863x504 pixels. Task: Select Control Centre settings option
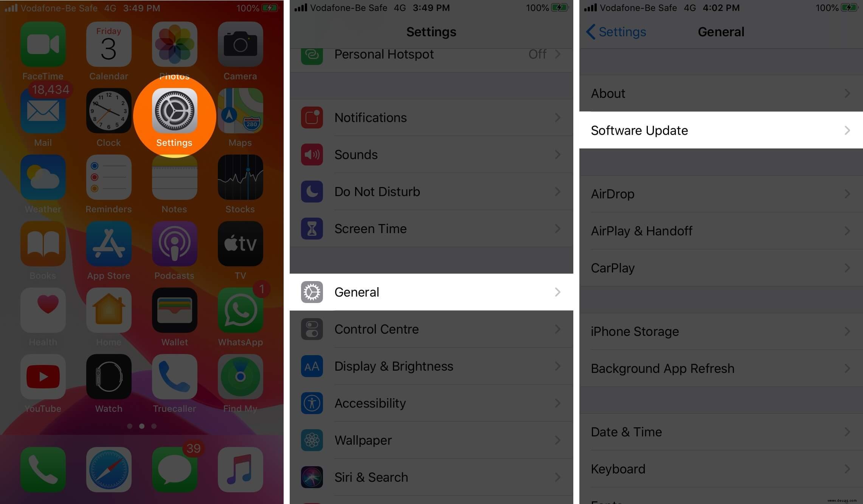tap(431, 329)
